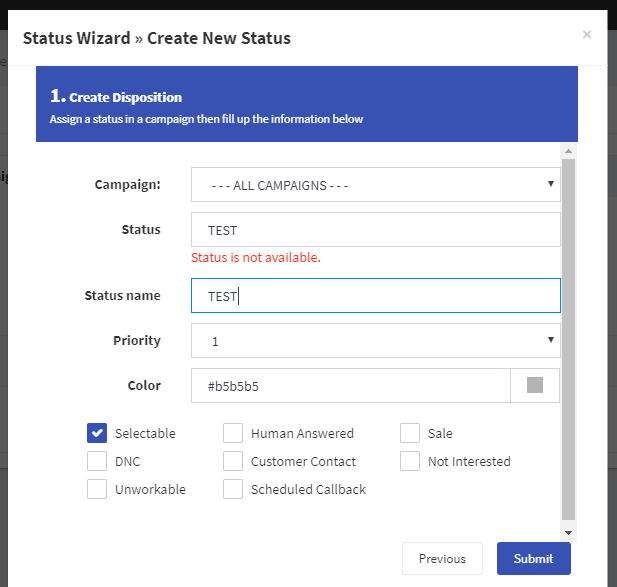Viewport: 617px width, 587px height.
Task: Focus the Status input field
Action: coord(375,230)
